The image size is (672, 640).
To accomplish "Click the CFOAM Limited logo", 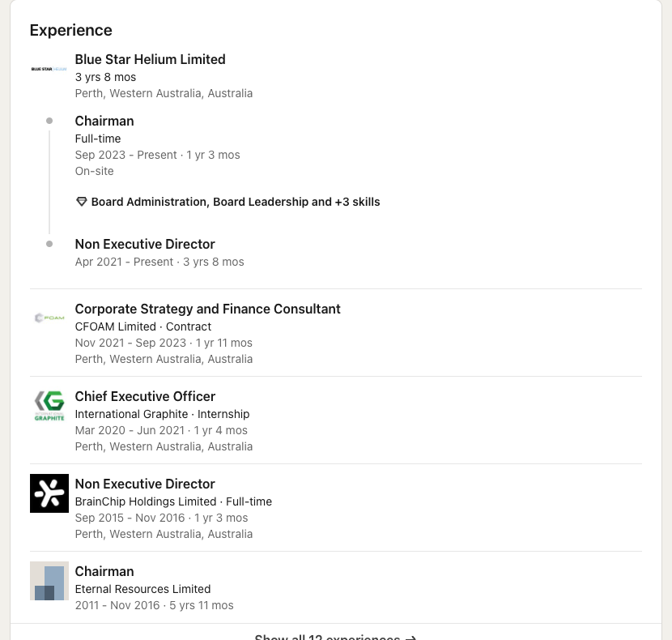I will tap(49, 318).
